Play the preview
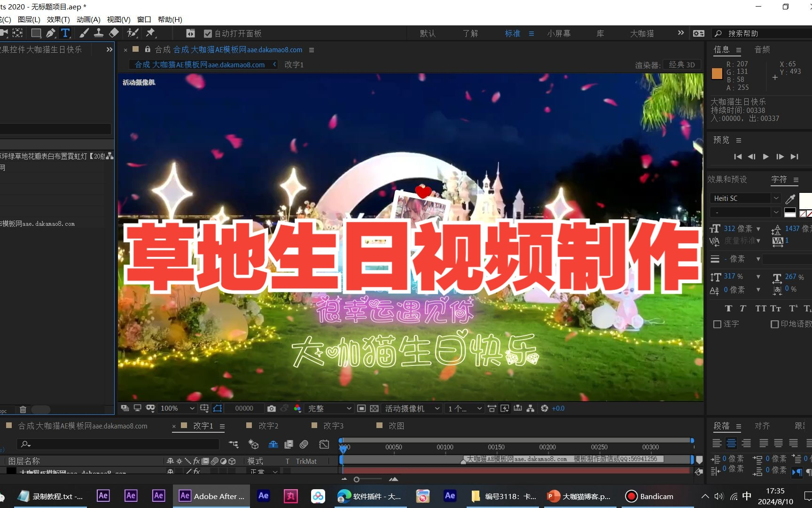This screenshot has width=812, height=508. [766, 157]
